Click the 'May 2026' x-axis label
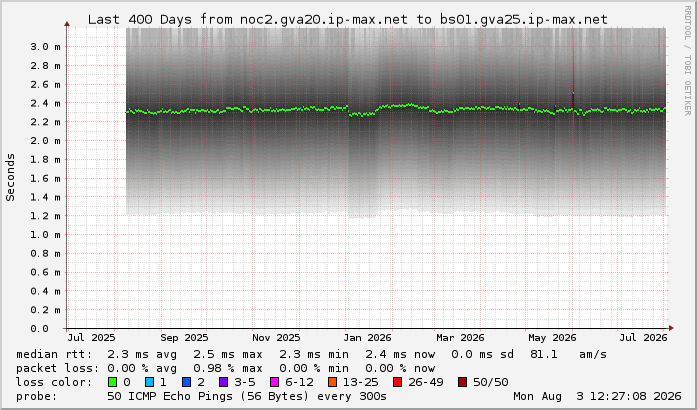 pos(552,338)
